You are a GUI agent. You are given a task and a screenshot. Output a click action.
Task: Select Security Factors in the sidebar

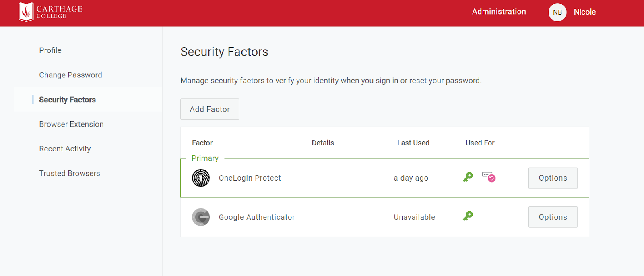pyautogui.click(x=67, y=100)
